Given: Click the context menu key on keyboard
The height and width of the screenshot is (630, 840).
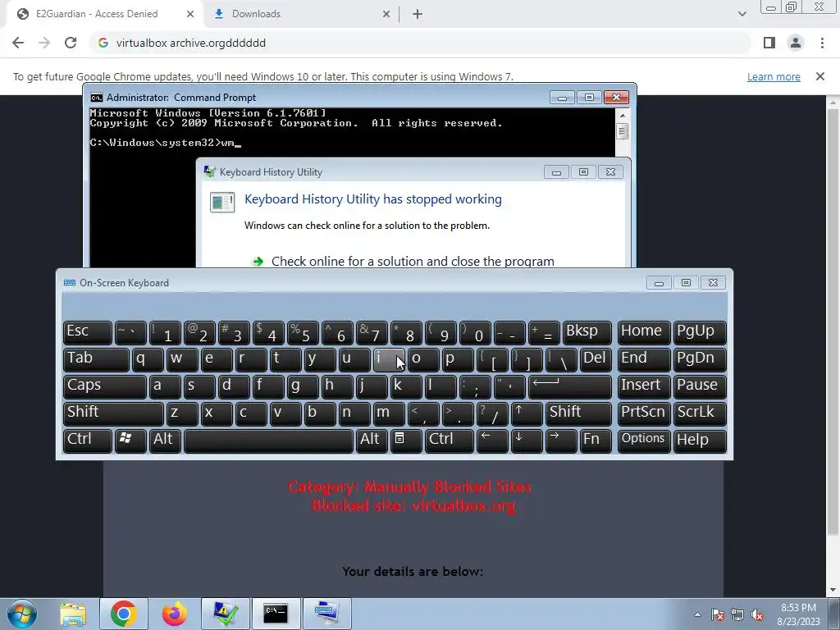Looking at the screenshot, I should point(405,441).
